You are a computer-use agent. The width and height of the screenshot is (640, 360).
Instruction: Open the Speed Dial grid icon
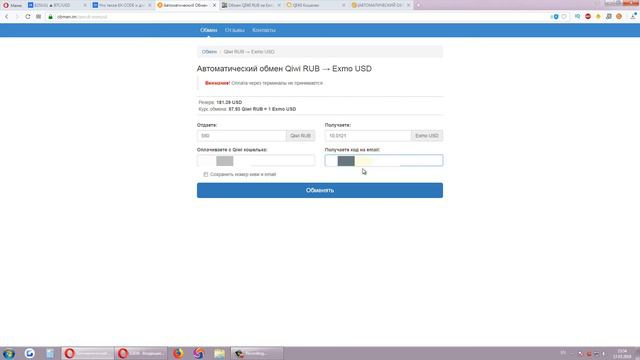[x=38, y=17]
